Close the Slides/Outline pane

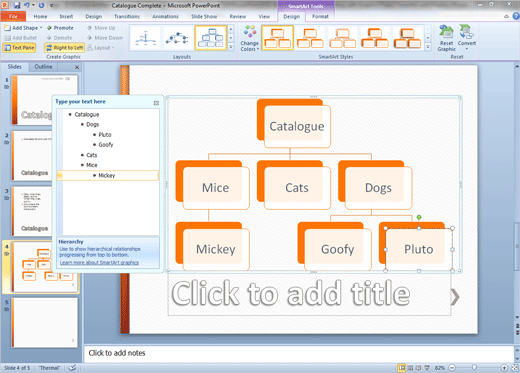pos(77,67)
